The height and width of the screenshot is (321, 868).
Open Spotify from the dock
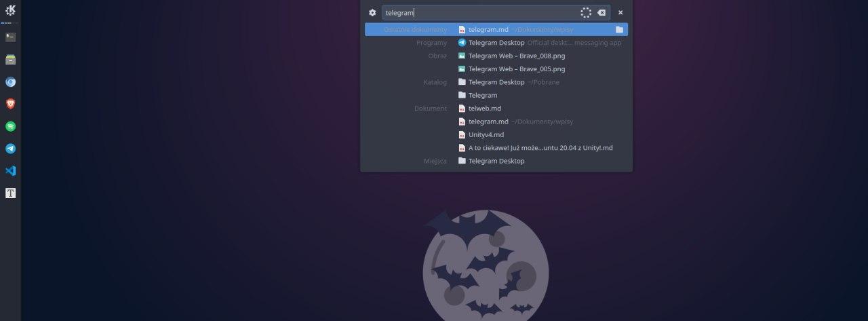11,126
